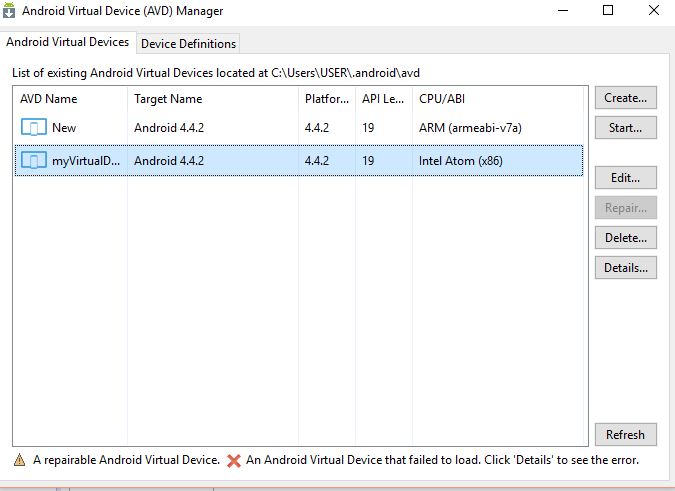Switch to the Android Virtual Devices tab

pos(68,42)
